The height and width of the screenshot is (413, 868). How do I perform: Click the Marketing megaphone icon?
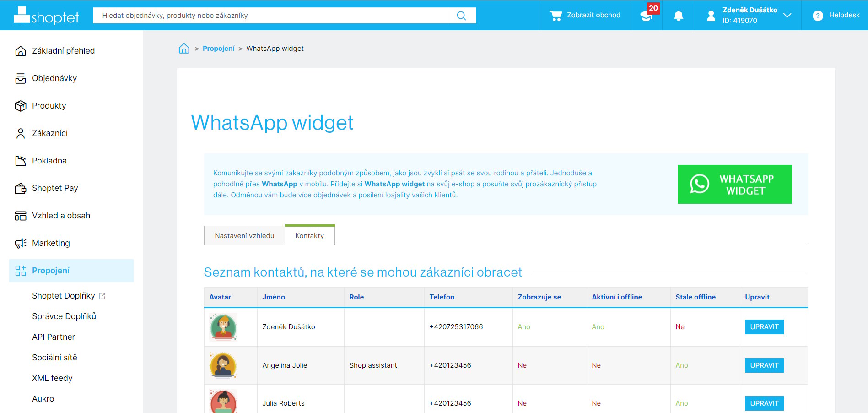point(21,243)
